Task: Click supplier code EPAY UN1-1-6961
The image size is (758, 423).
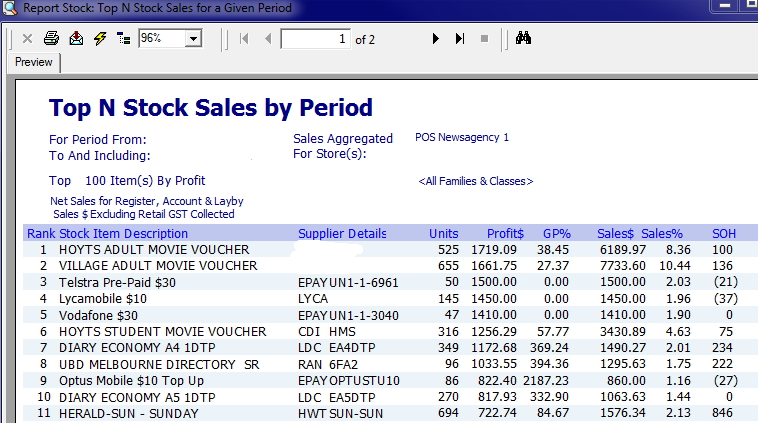Action: [348, 282]
